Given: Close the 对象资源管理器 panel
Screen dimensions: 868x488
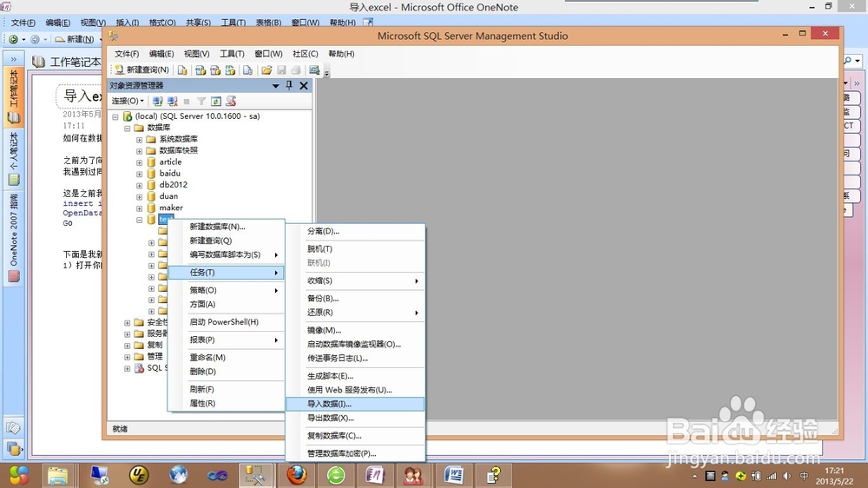Looking at the screenshot, I should pos(304,85).
